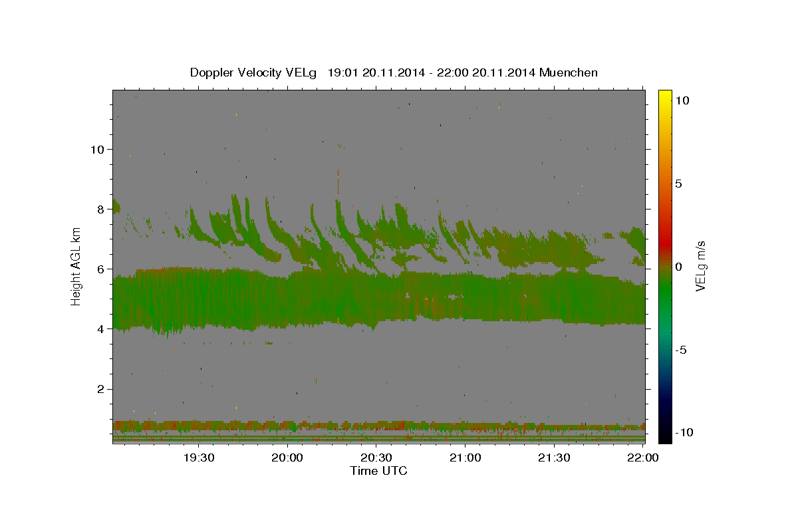Image resolution: width=798 pixels, height=532 pixels.
Task: Click the colorbar tick label 5
Action: coord(678,184)
